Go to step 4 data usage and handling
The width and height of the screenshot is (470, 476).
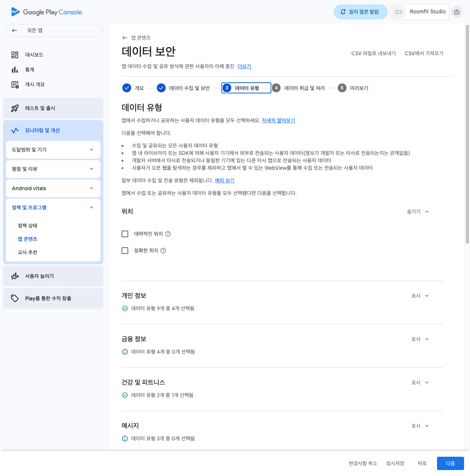(x=298, y=88)
